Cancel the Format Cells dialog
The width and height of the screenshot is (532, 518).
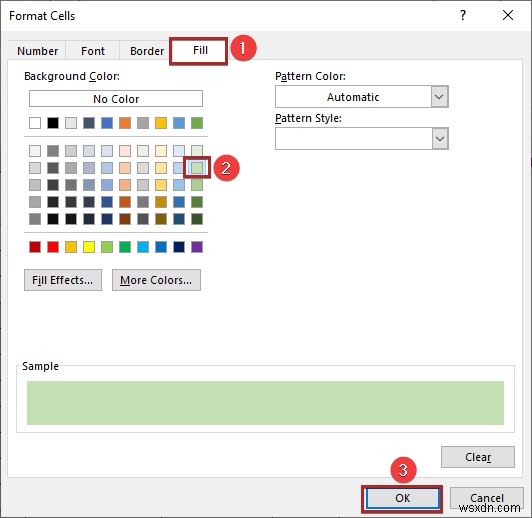coord(487,498)
